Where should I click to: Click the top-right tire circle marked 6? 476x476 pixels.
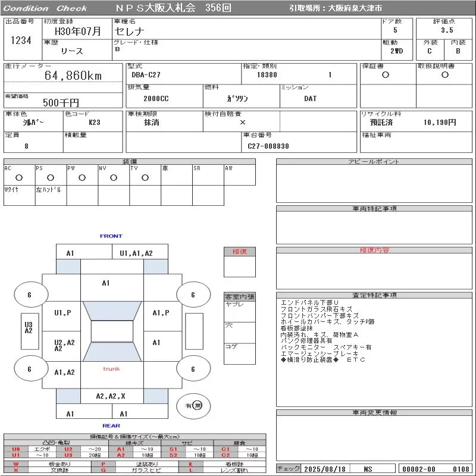click(x=193, y=295)
